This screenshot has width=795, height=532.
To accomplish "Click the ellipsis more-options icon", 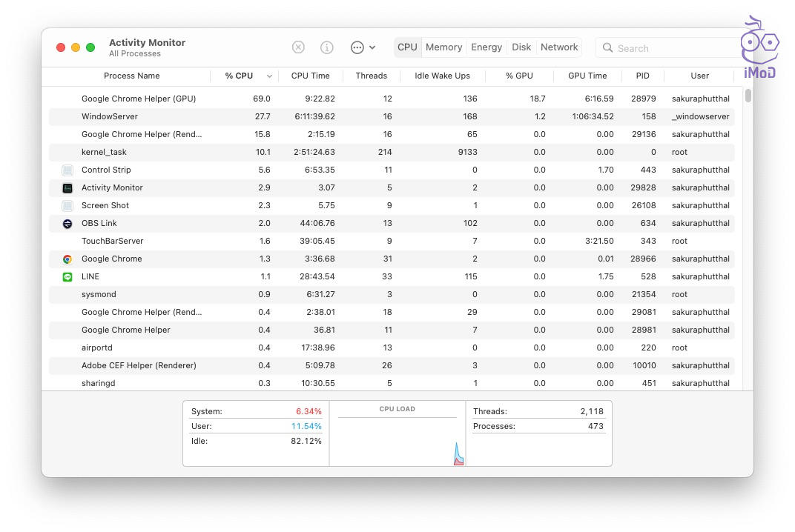I will (x=357, y=47).
